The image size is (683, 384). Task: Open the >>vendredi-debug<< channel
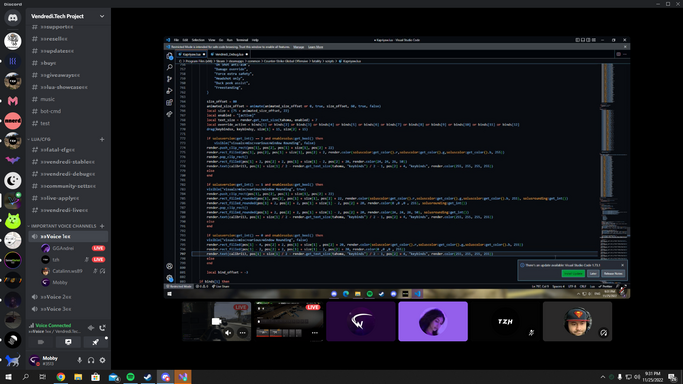click(x=68, y=174)
